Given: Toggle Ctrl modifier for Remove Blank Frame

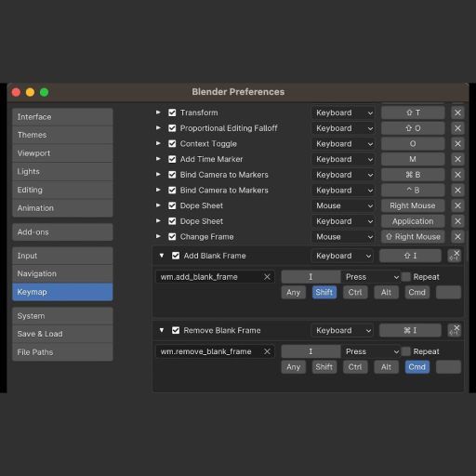Looking at the screenshot, I should (355, 367).
